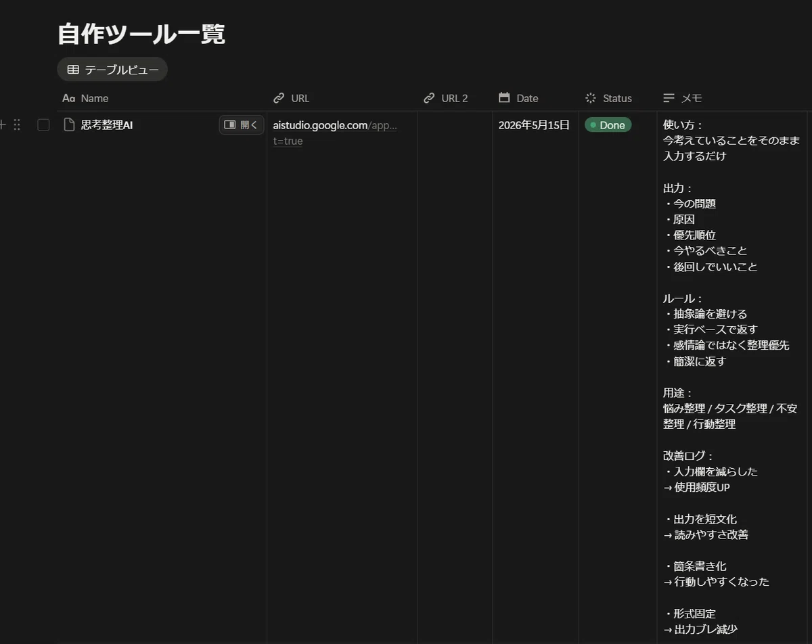This screenshot has width=812, height=644.
Task: Click the ・箇条書き化 line
Action: coord(695,566)
